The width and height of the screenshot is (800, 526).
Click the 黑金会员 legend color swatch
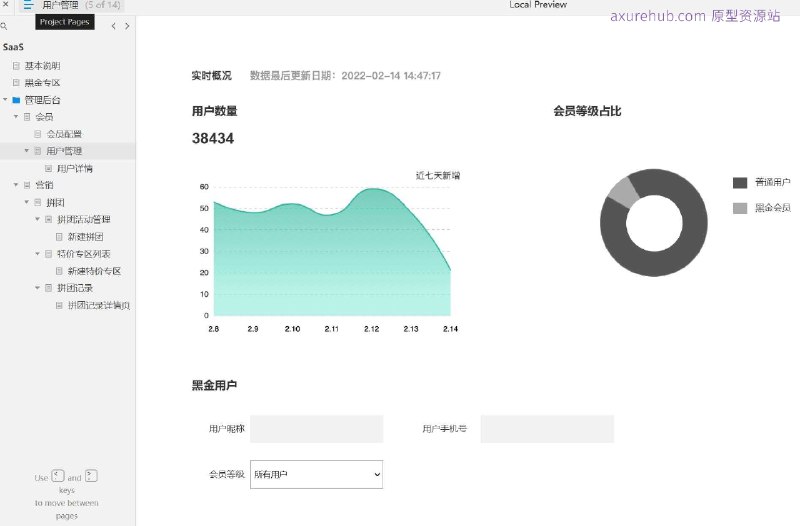point(740,208)
